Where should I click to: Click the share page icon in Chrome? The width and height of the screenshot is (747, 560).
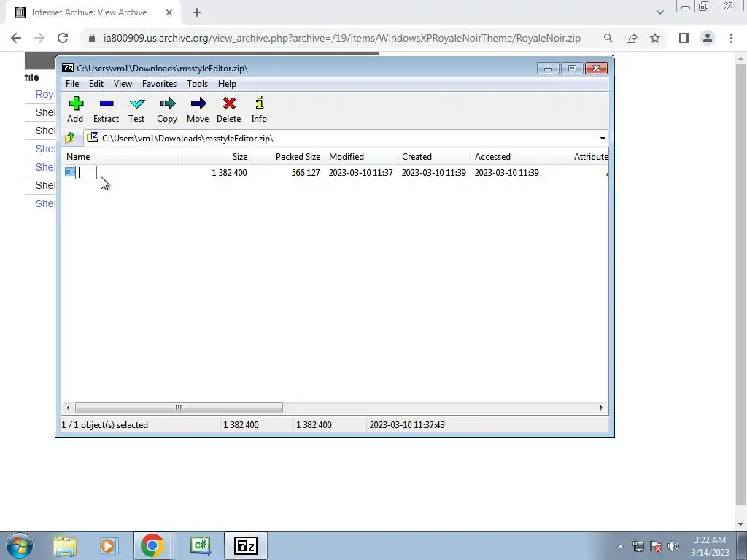click(x=632, y=38)
